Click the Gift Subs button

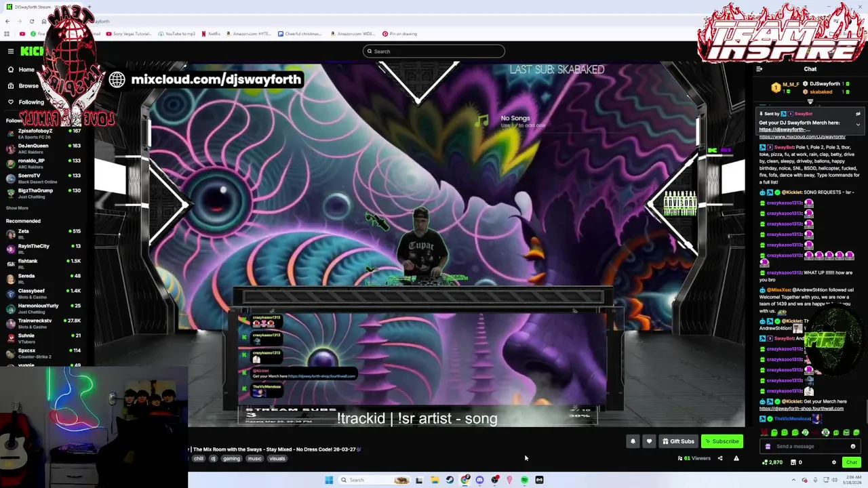(678, 441)
